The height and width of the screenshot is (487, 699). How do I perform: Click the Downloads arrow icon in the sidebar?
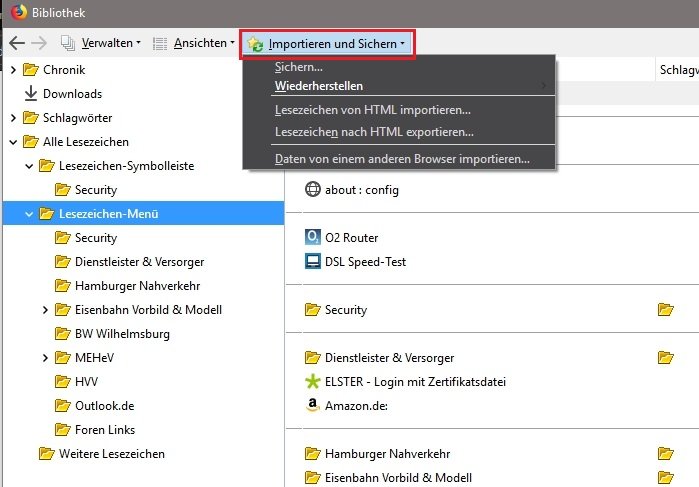[30, 94]
